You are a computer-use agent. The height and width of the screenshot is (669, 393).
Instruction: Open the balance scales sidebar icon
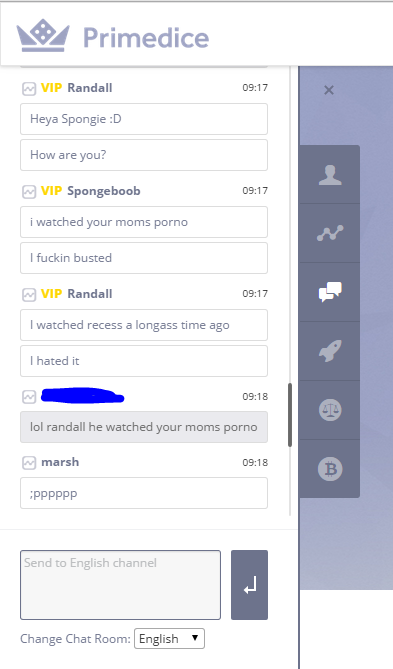coord(330,410)
